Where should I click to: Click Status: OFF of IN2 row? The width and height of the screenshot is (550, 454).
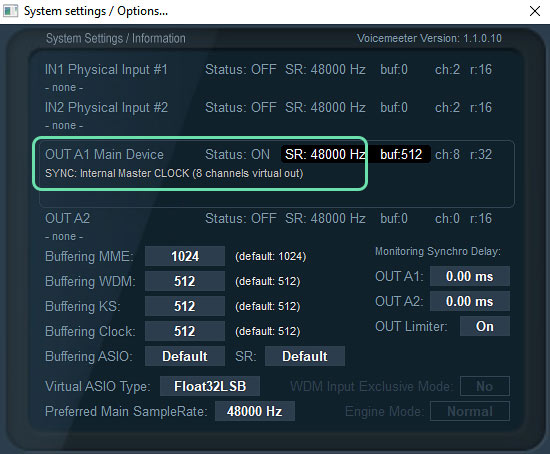pyautogui.click(x=241, y=107)
